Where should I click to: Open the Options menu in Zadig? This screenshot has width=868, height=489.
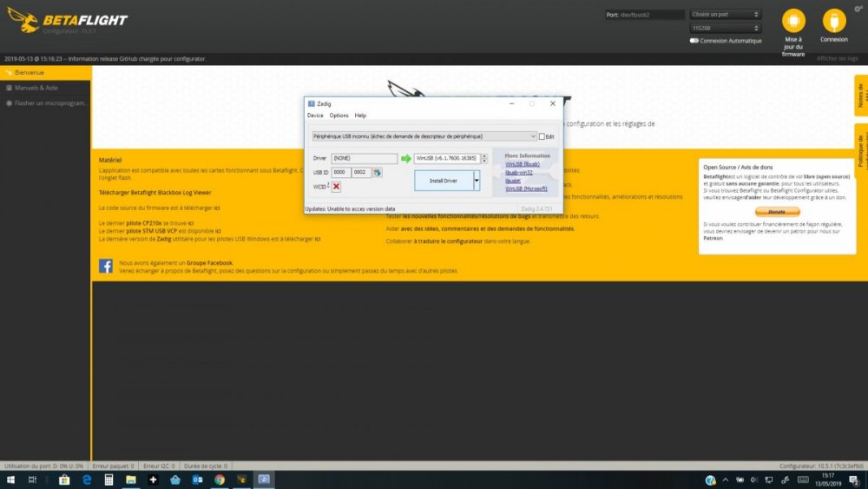click(x=339, y=116)
